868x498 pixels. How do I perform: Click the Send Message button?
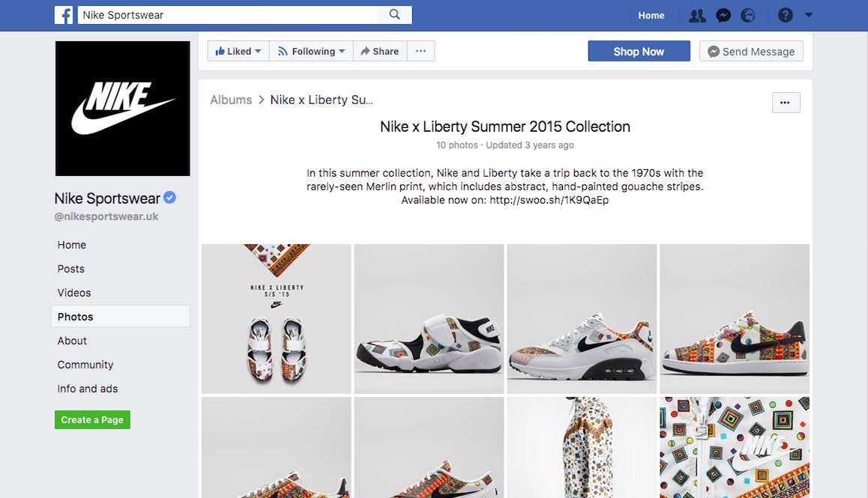[x=751, y=52]
